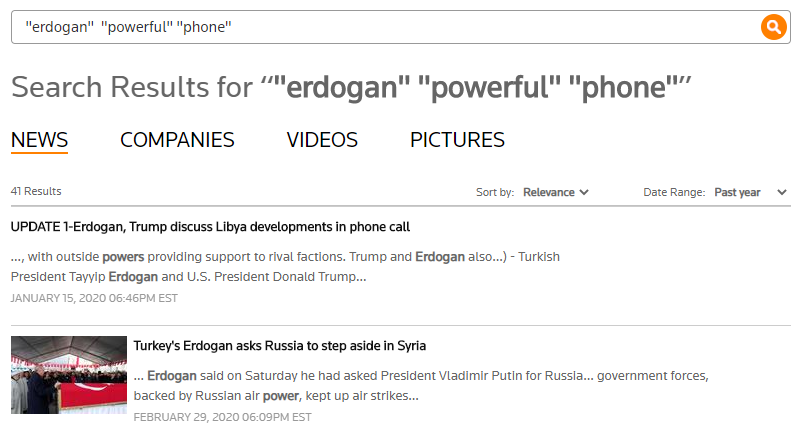This screenshot has height=444, width=808.
Task: Click the orange search magnifier button
Action: coord(773,27)
